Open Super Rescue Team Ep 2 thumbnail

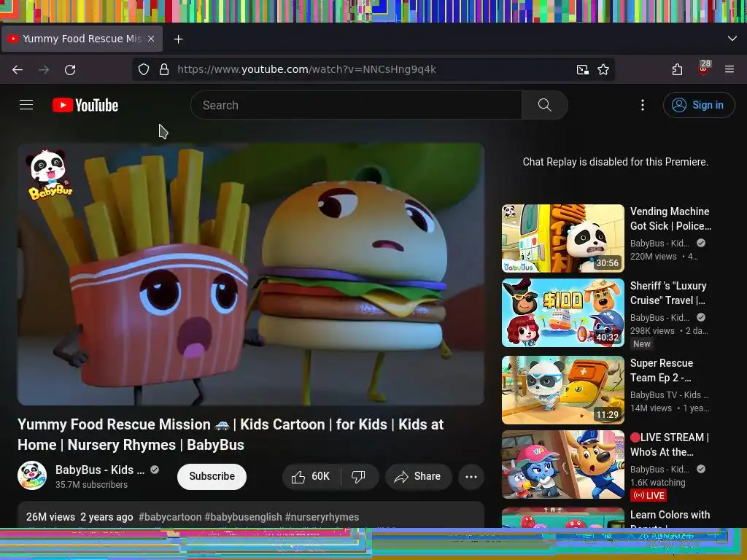[x=562, y=390]
